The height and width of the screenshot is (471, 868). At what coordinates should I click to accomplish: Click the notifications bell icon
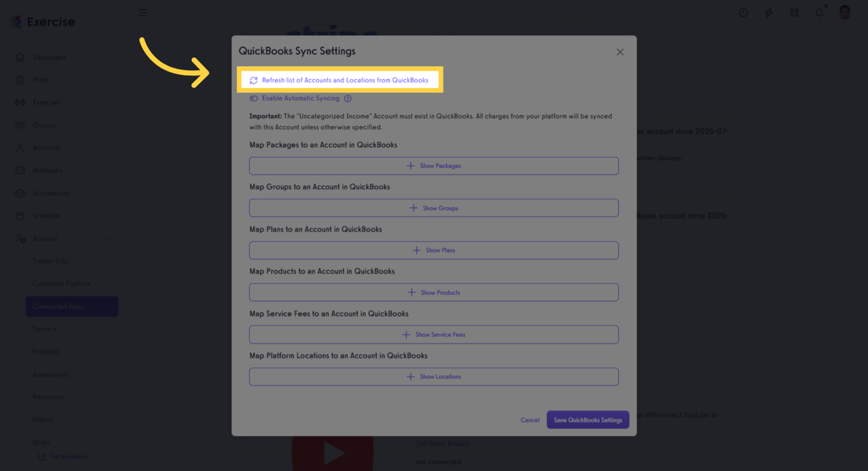[819, 12]
